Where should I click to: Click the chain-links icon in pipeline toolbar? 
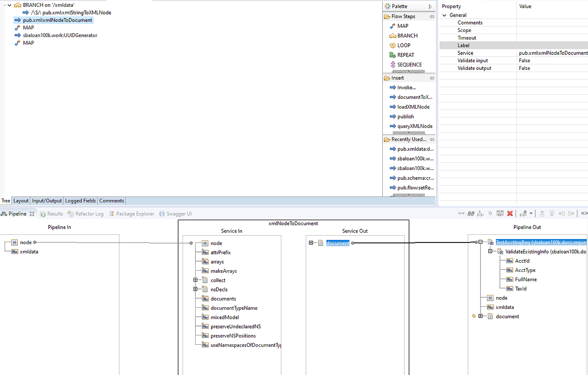coord(471,213)
